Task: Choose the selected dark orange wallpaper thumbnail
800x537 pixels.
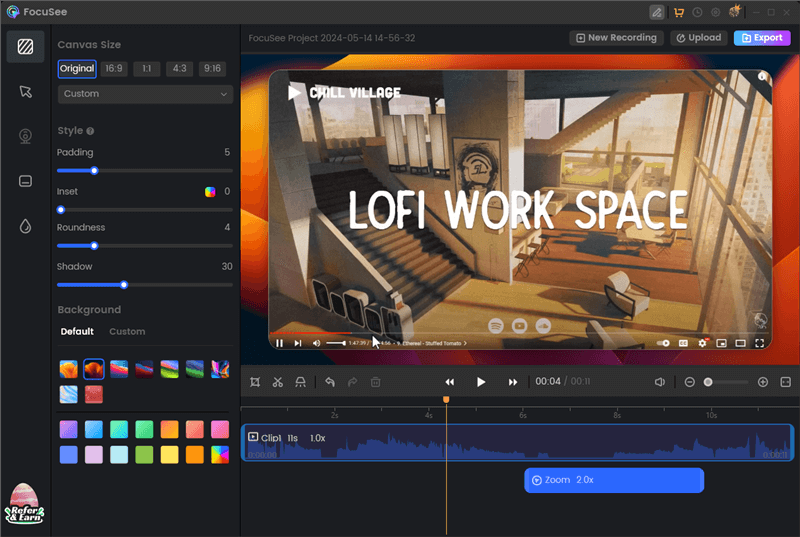Action: point(94,369)
